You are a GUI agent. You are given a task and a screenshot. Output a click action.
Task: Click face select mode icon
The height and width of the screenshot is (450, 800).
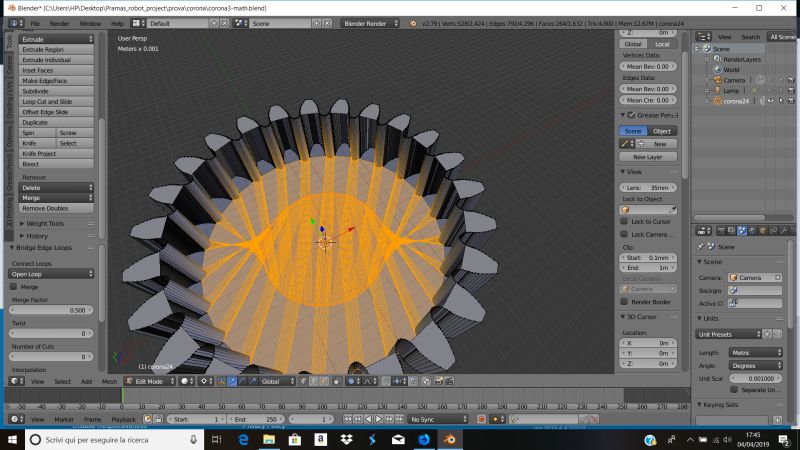324,381
